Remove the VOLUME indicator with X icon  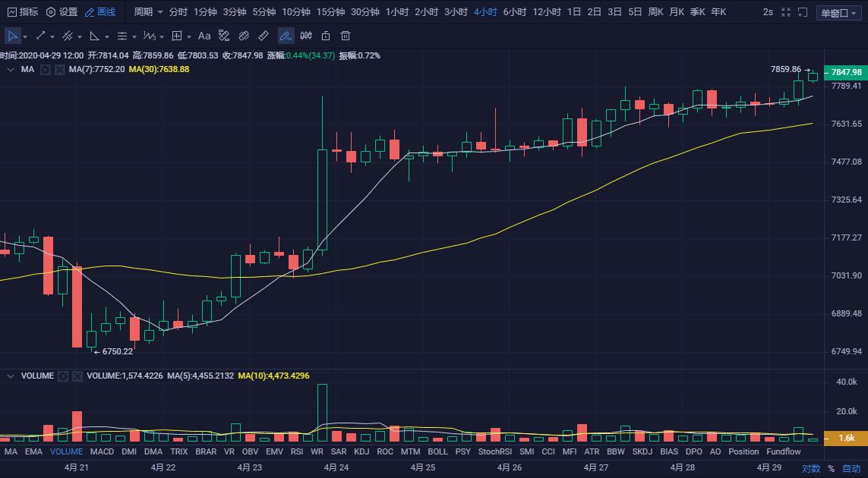click(x=78, y=376)
